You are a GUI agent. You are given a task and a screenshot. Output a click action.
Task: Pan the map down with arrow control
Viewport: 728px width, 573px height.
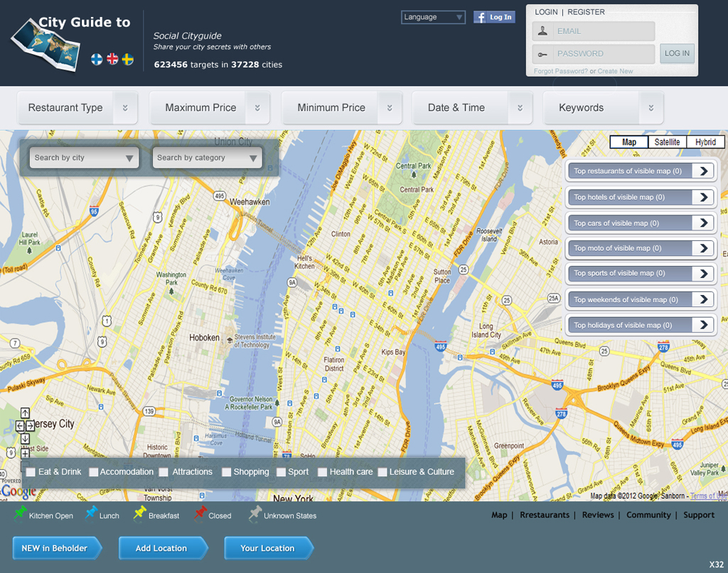coord(25,439)
